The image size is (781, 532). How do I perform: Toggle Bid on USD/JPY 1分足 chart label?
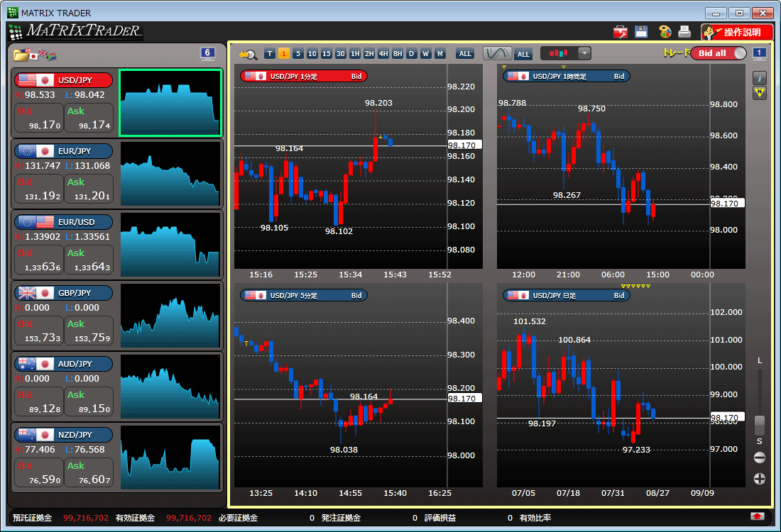pyautogui.click(x=356, y=76)
